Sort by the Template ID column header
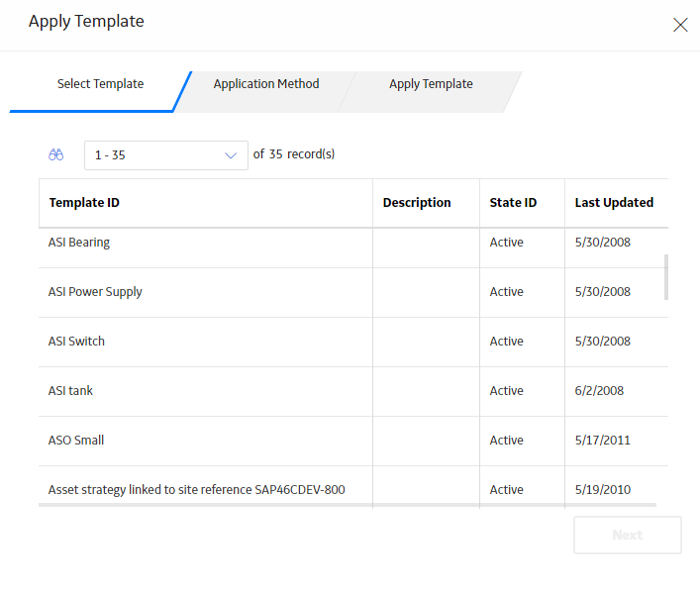This screenshot has height=594, width=700. coord(84,203)
